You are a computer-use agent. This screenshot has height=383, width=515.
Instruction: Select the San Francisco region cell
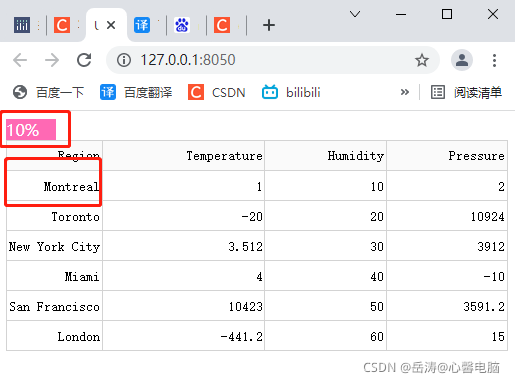(54, 306)
